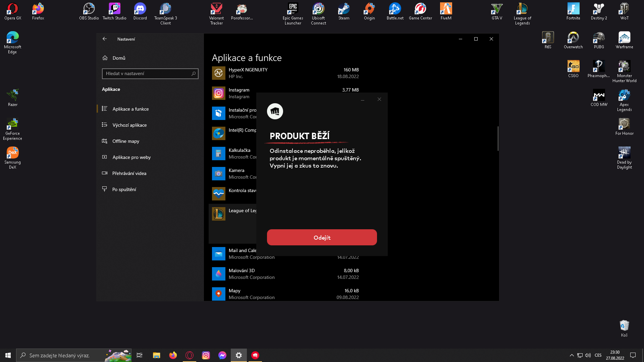This screenshot has height=362, width=644.
Task: Click the Hledat v nastavení search field
Action: [148, 73]
